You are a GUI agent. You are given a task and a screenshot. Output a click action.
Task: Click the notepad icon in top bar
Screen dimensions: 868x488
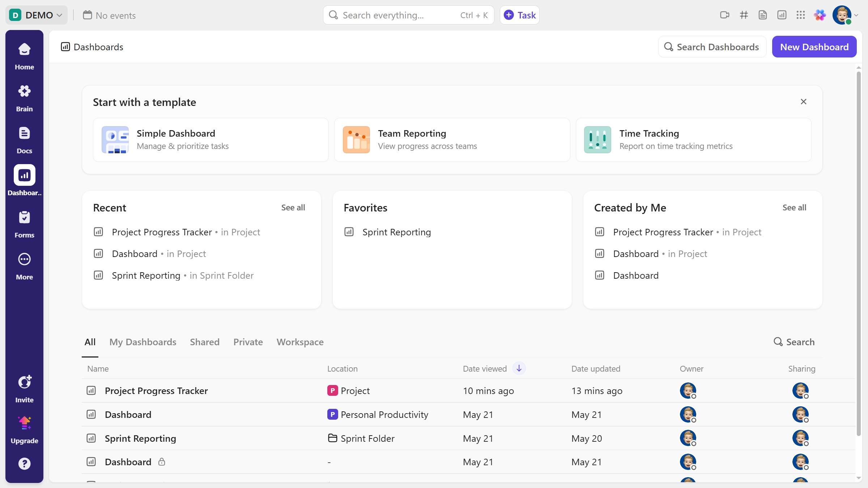763,15
